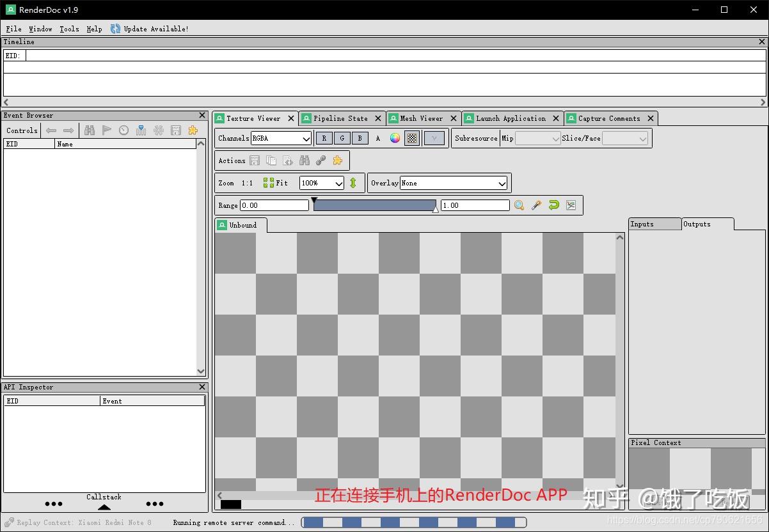Click the green reset range arrow icon
This screenshot has height=532, width=769.
point(553,205)
